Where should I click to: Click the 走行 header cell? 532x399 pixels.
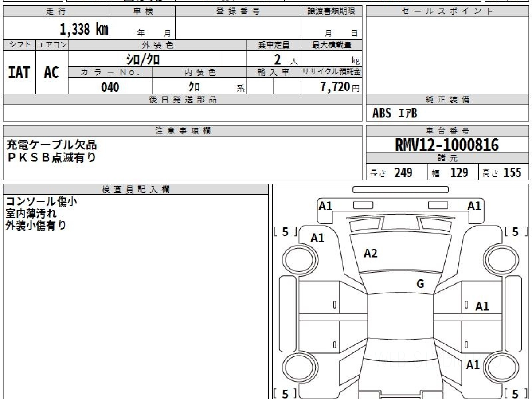56,12
